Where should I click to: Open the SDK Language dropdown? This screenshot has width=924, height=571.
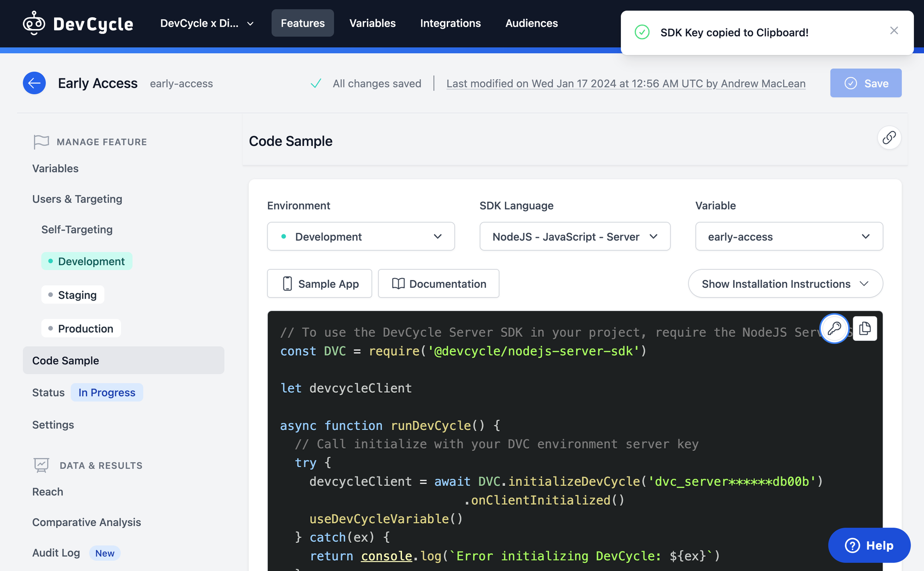click(x=575, y=237)
